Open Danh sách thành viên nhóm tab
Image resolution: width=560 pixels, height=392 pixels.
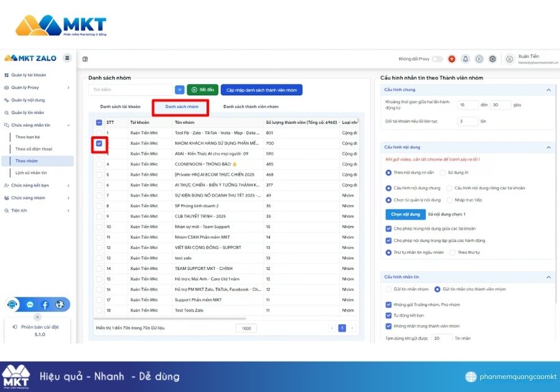(251, 107)
